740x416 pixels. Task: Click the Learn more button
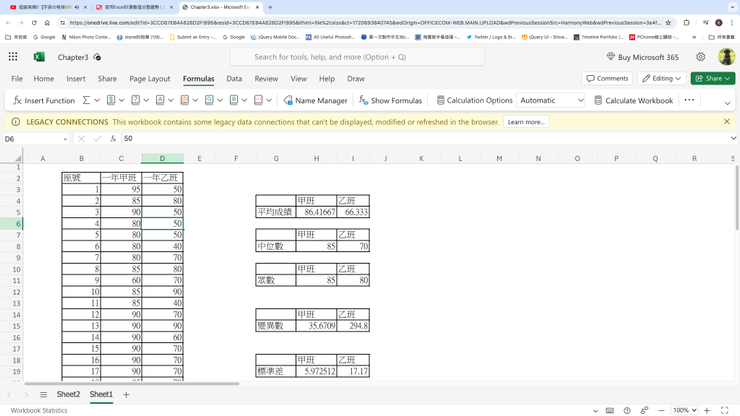coord(526,122)
